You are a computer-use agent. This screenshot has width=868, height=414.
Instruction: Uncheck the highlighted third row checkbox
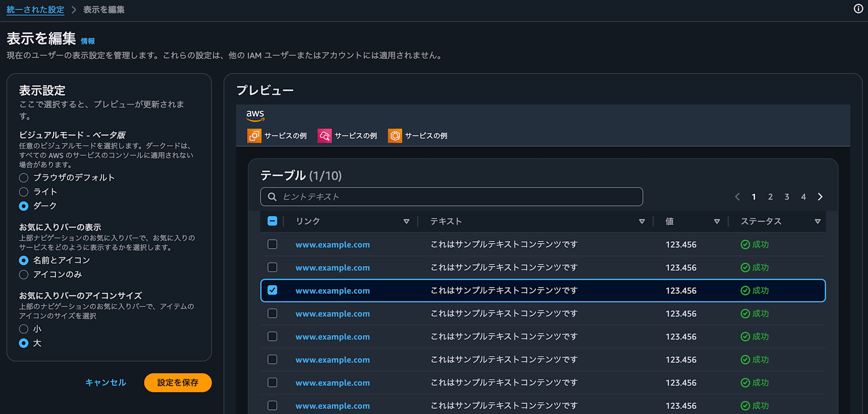[273, 290]
